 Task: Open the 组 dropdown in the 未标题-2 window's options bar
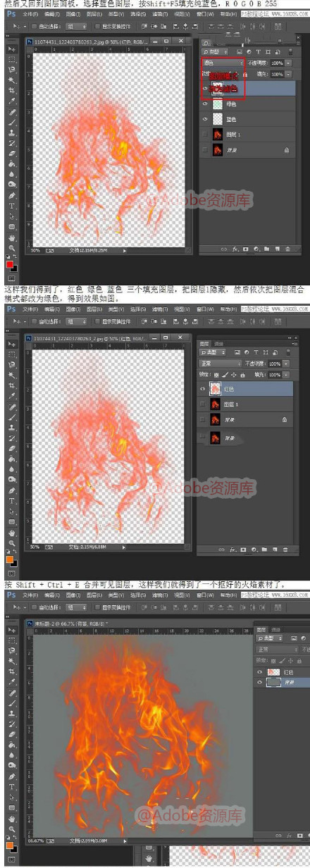(x=77, y=607)
